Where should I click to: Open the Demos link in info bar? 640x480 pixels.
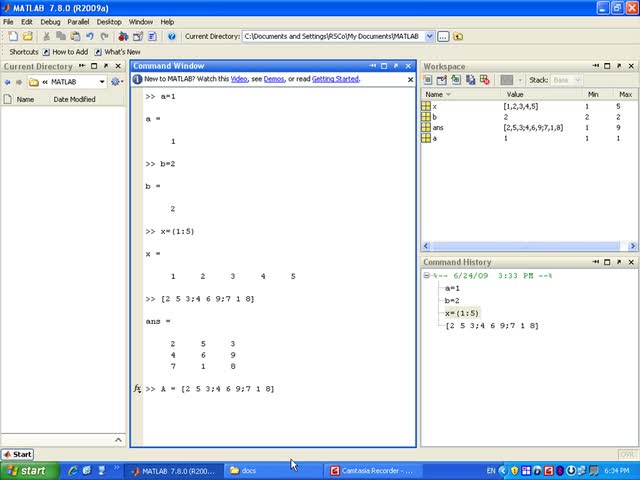pyautogui.click(x=274, y=79)
